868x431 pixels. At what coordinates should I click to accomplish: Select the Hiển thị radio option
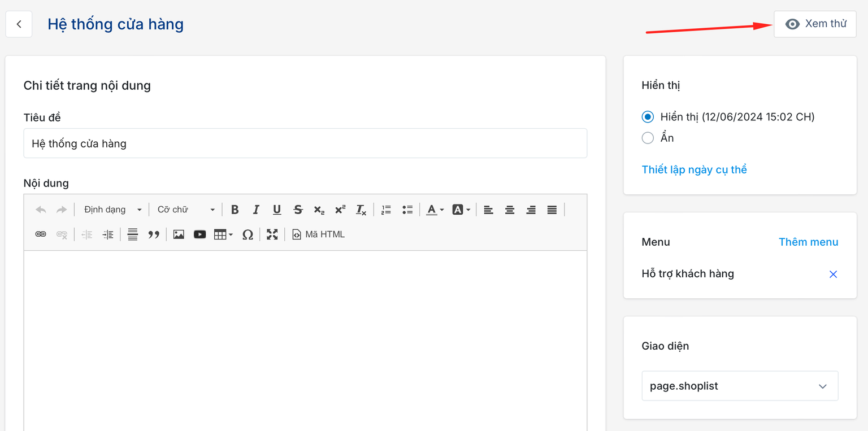[x=648, y=117]
